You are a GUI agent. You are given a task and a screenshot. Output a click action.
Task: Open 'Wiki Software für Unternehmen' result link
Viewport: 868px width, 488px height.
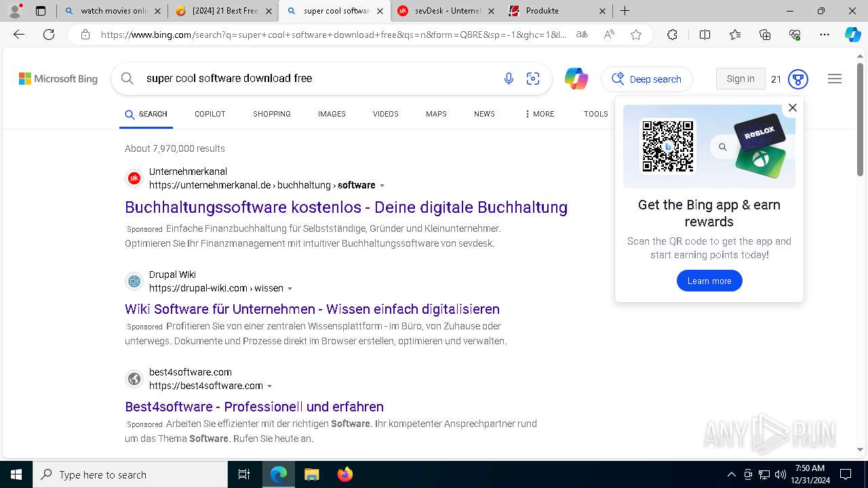coord(312,309)
